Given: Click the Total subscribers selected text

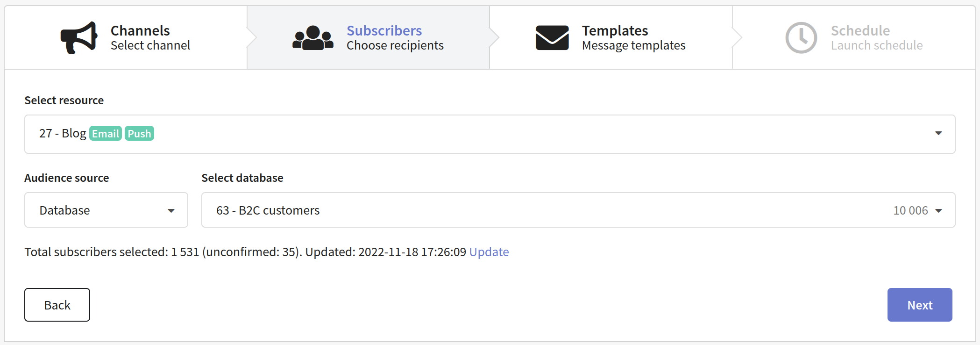Looking at the screenshot, I should tap(96, 252).
